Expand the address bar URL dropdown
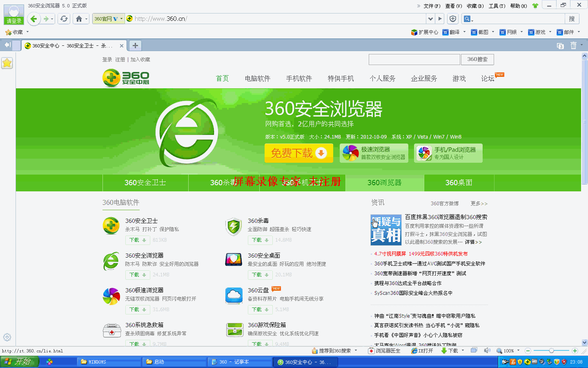The height and width of the screenshot is (368, 588). [x=430, y=19]
